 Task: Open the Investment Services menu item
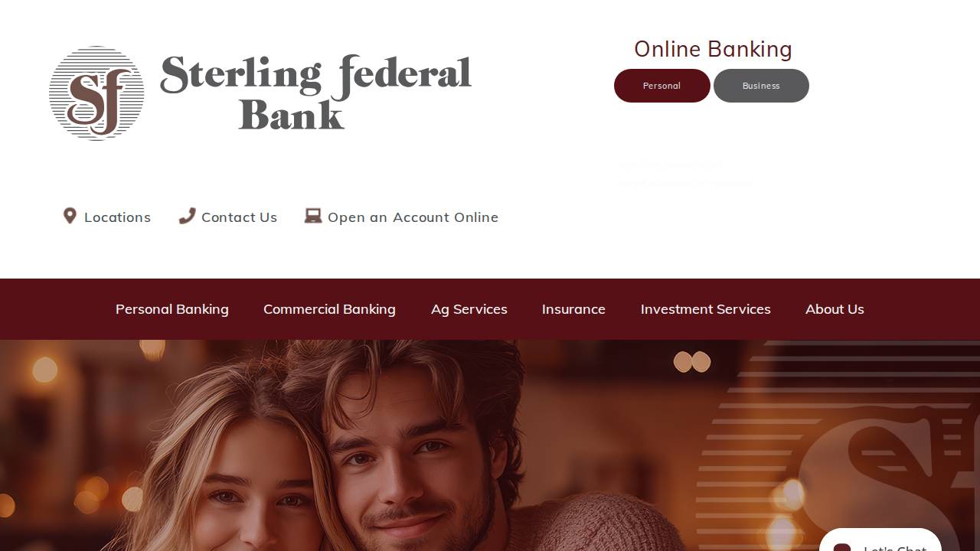click(x=706, y=309)
